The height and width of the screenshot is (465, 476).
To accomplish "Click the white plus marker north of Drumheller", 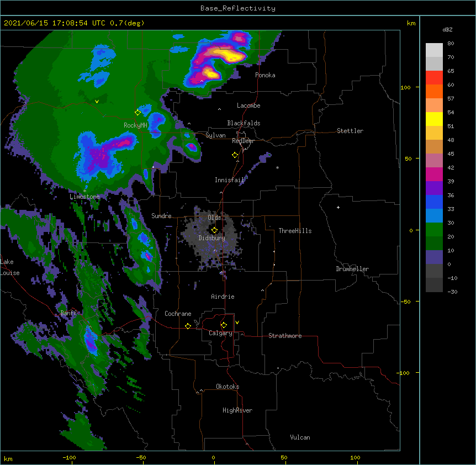I will click(x=338, y=207).
